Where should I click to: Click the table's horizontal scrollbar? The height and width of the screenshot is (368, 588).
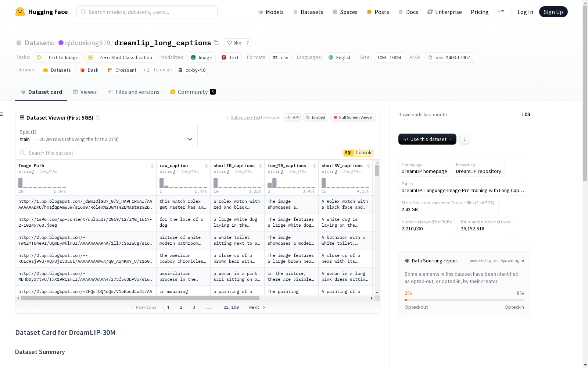click(140, 298)
